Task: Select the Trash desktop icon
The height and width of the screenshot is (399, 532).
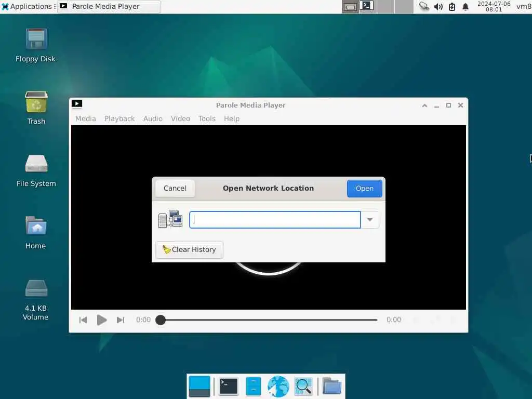Action: [x=36, y=108]
